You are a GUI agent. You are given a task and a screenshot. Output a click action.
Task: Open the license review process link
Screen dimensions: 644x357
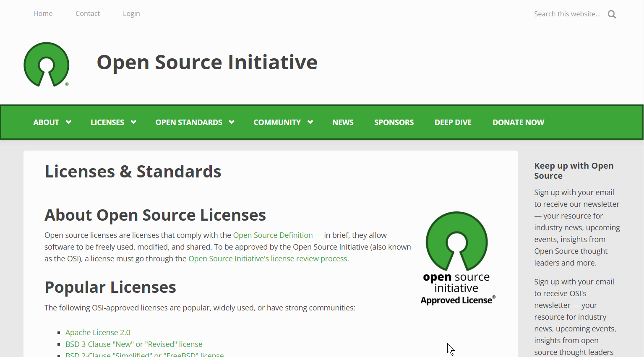click(268, 258)
